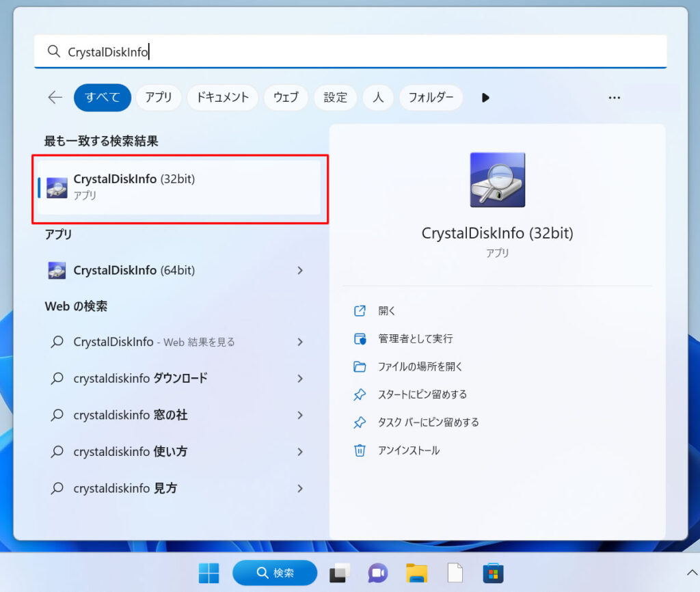Click search icon beside 'crystaldiskinfo 使い方'
The width and height of the screenshot is (700, 592).
[57, 452]
